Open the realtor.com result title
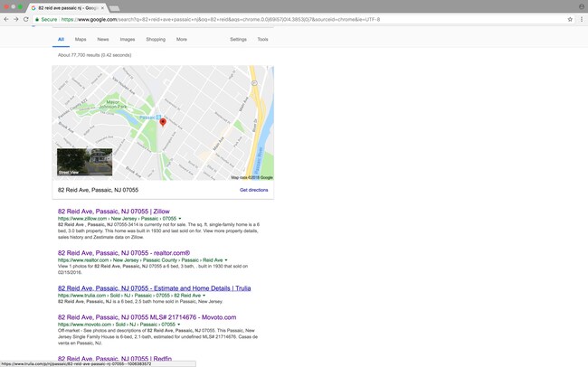The height and width of the screenshot is (367, 588). coord(124,253)
